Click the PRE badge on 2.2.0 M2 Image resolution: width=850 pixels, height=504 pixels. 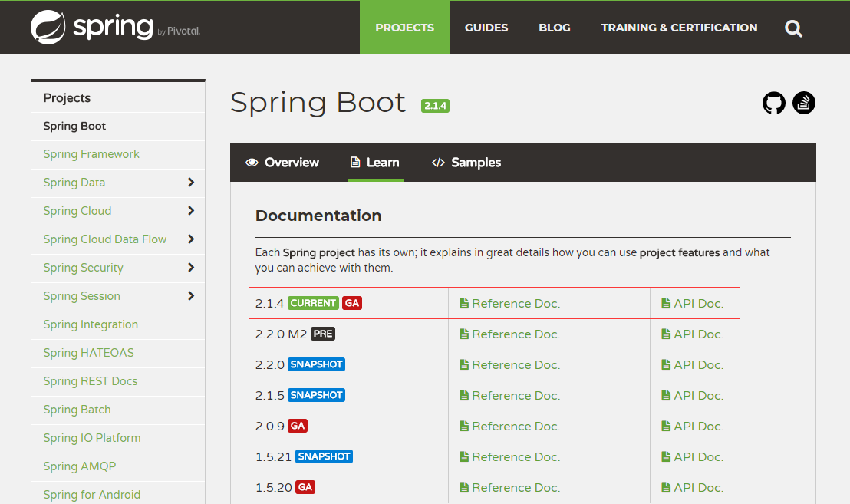pyautogui.click(x=322, y=334)
